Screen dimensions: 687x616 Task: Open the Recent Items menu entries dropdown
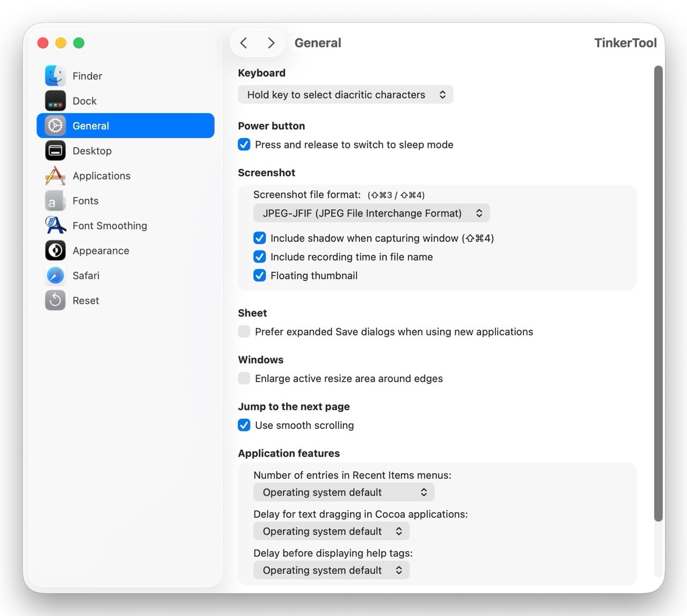(x=343, y=492)
